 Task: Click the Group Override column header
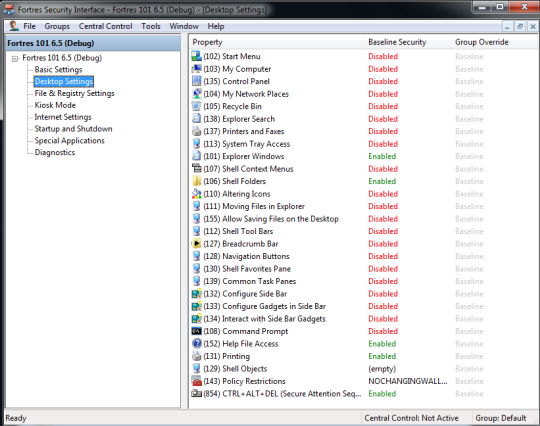point(494,42)
